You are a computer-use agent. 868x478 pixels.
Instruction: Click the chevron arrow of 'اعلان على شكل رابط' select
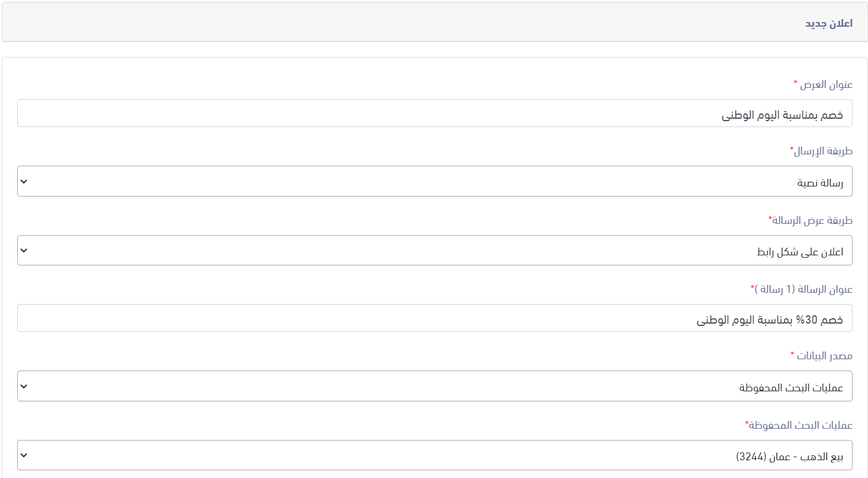pos(24,251)
